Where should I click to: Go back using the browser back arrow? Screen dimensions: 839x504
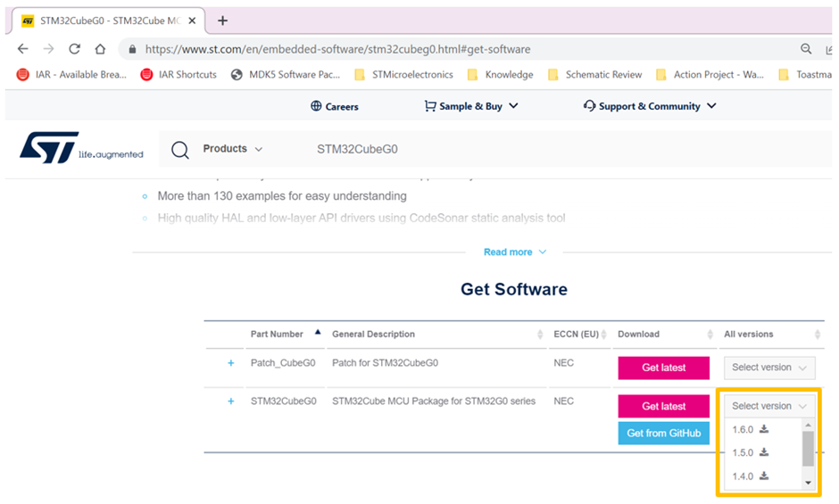[22, 49]
